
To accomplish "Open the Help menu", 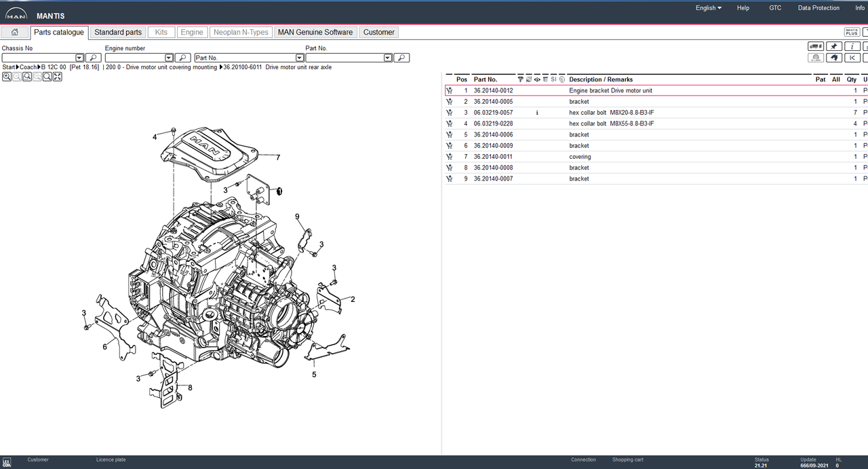I will (x=743, y=8).
